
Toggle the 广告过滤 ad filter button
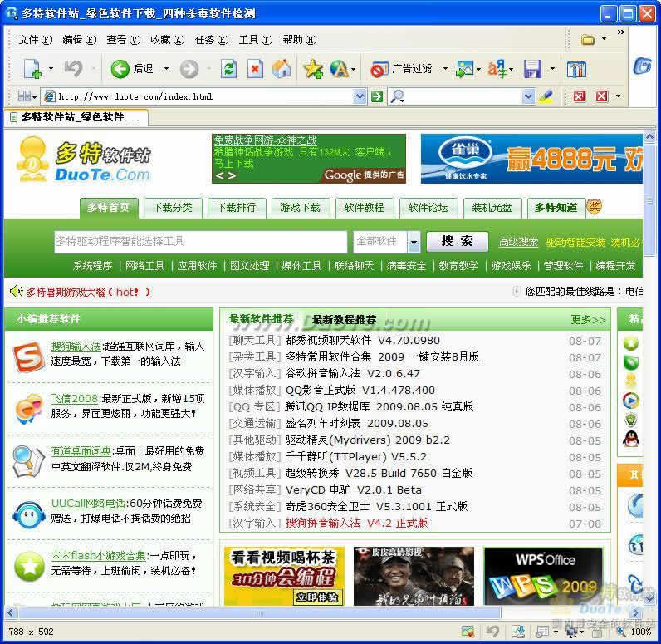click(x=403, y=69)
